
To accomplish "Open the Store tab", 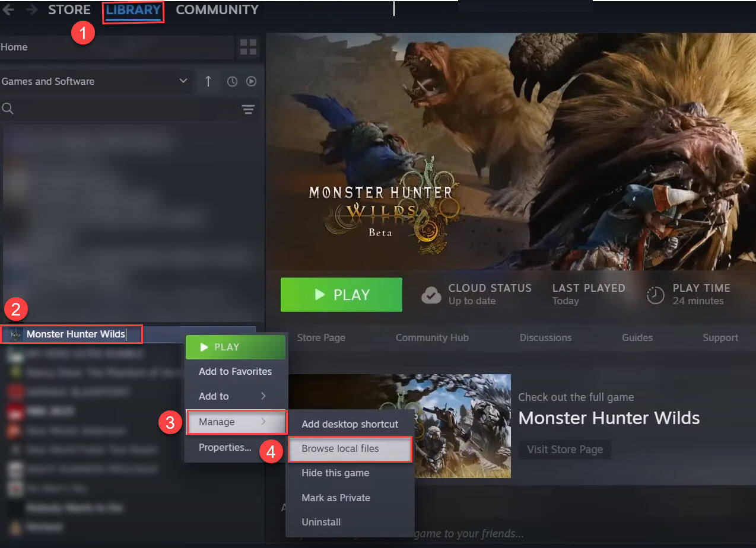I will 69,10.
